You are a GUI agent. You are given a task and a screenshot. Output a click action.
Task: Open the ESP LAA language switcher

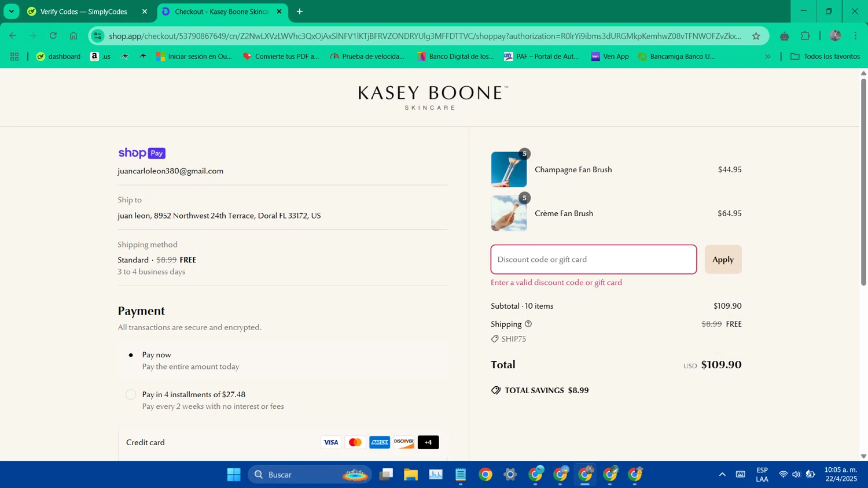coord(762,474)
